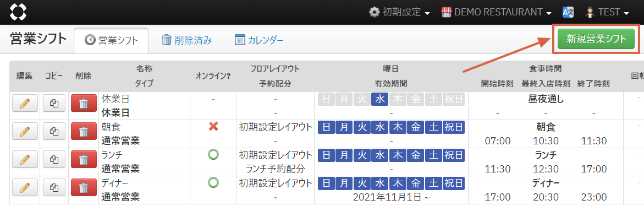This screenshot has width=644, height=211.
Task: Delete the ディナー shift with trash button
Action: coord(84,187)
